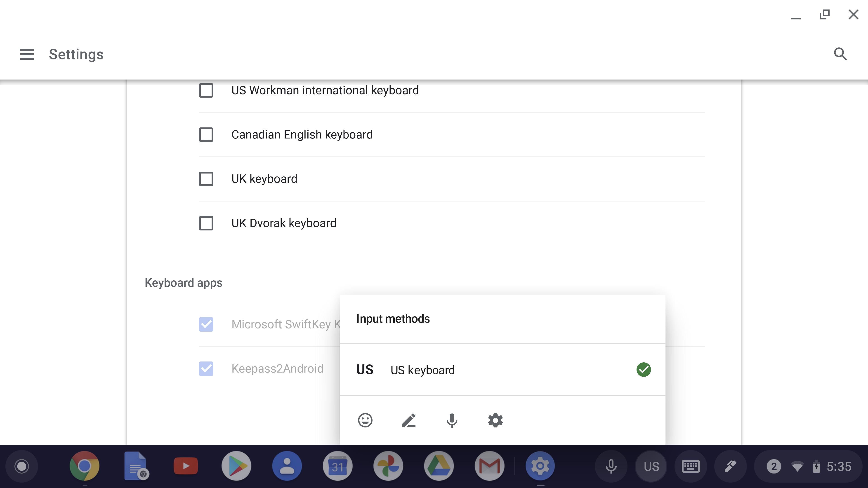
Task: Uncheck the Keepass2Android keyboard app
Action: coord(206,369)
